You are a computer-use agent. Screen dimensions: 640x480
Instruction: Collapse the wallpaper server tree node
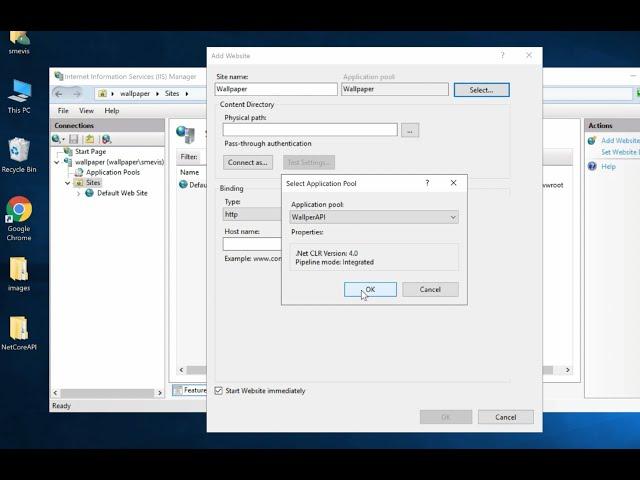click(57, 162)
